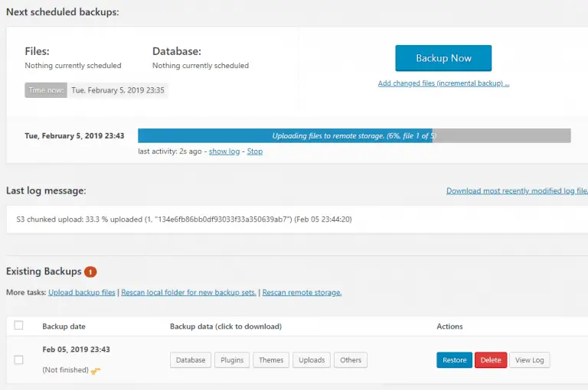588x390 pixels.
Task: Select the Feb 05, 2019 23:43 backup checkbox
Action: coord(18,359)
